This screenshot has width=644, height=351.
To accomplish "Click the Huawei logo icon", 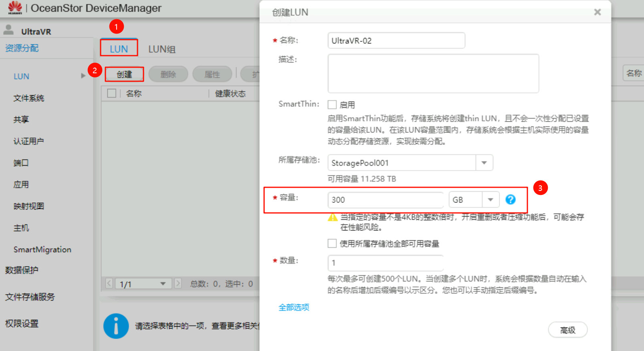I will [x=15, y=7].
